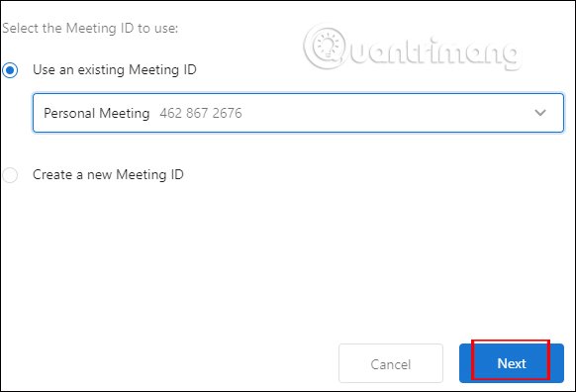
Task: Click the filled blue radio dot
Action: [x=10, y=70]
